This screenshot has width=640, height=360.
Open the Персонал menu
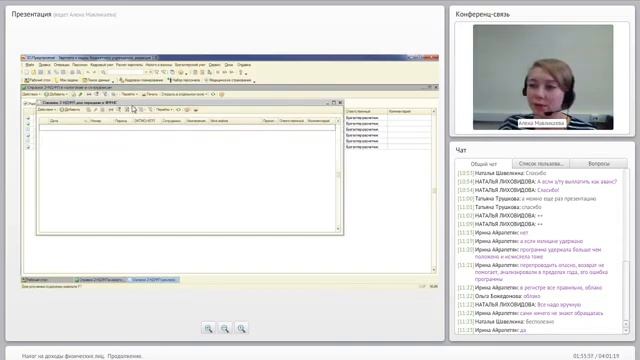[80, 65]
